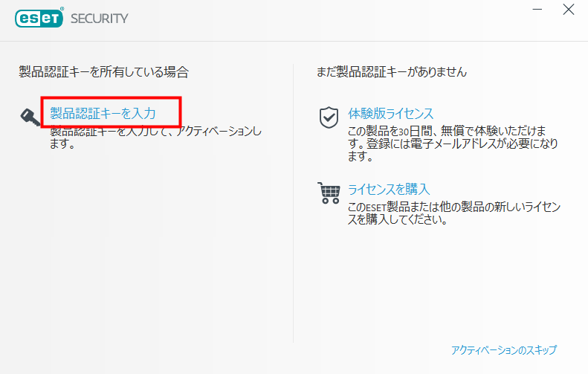Open the 製品認証キーを入力 link
This screenshot has height=374, width=588.
coord(103,113)
